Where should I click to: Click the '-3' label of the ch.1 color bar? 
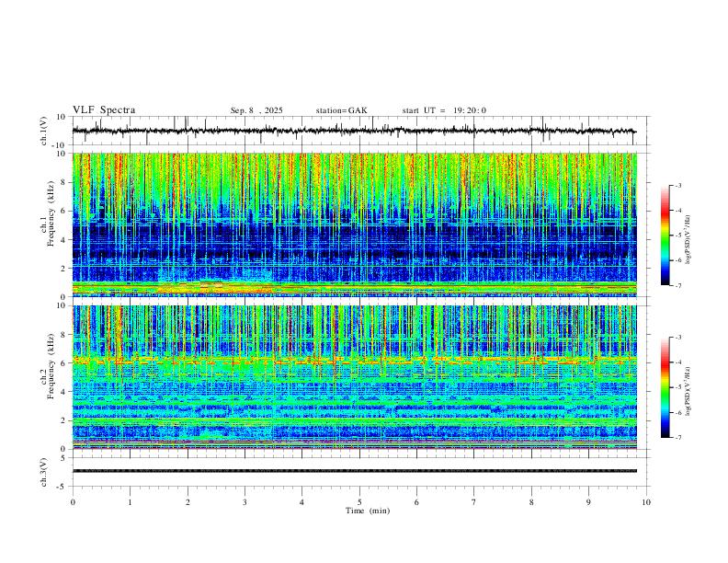tap(677, 185)
